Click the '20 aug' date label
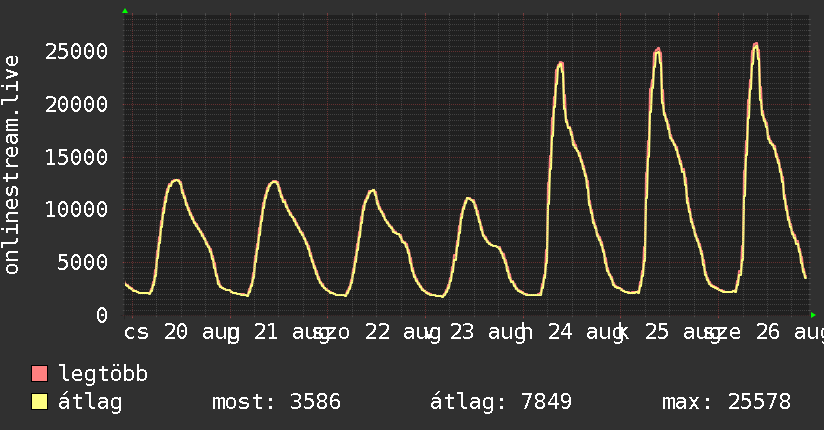Viewport: 824px width, 430px height. pos(201,332)
